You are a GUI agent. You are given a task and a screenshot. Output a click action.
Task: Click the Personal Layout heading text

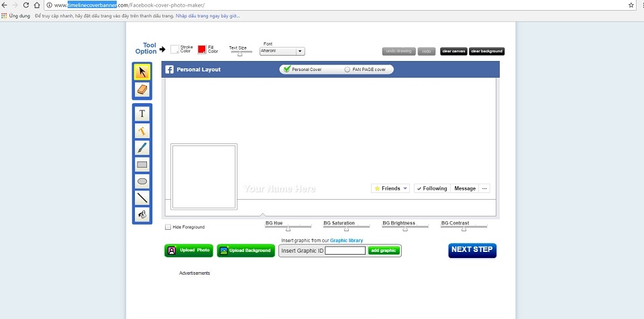pos(199,70)
